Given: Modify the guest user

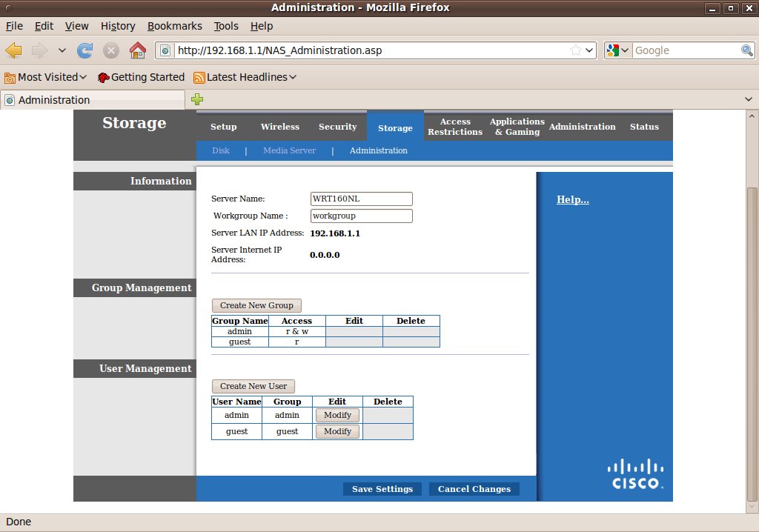Looking at the screenshot, I should point(337,431).
